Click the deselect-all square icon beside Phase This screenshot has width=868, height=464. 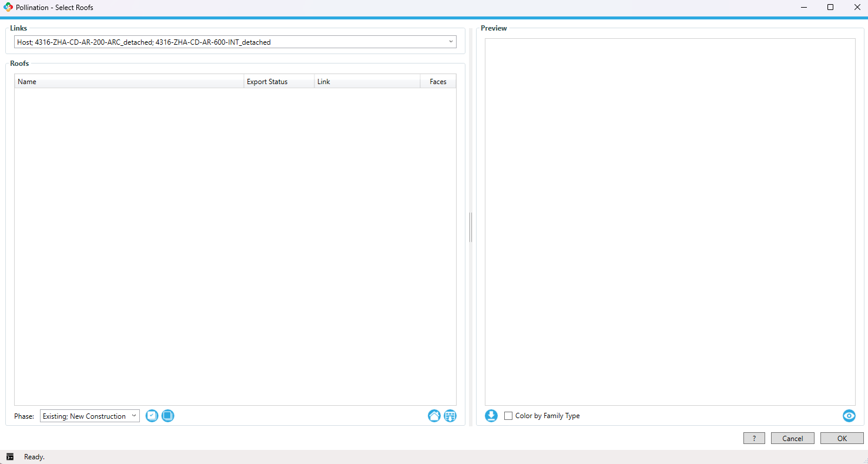[168, 416]
